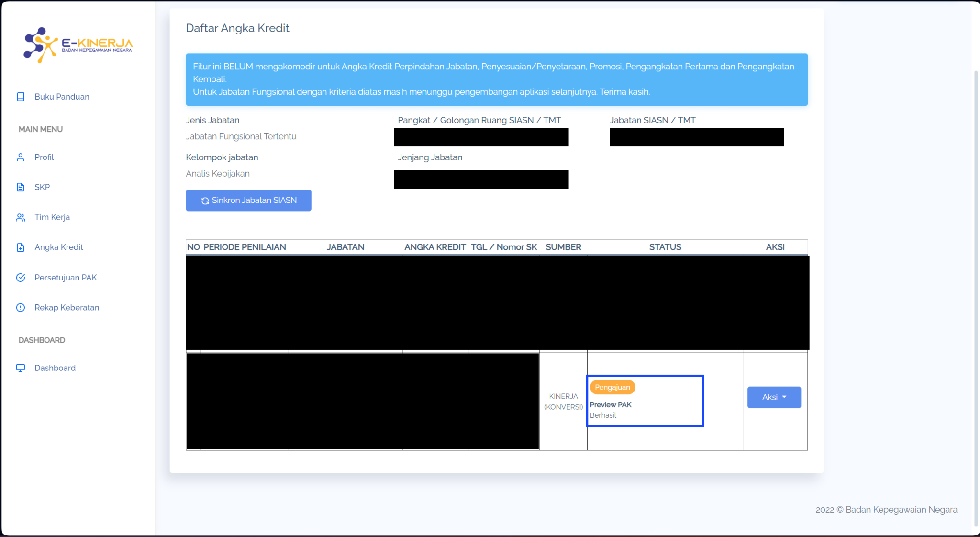
Task: Click the Persetujuan PAK checkmark icon
Action: click(21, 278)
